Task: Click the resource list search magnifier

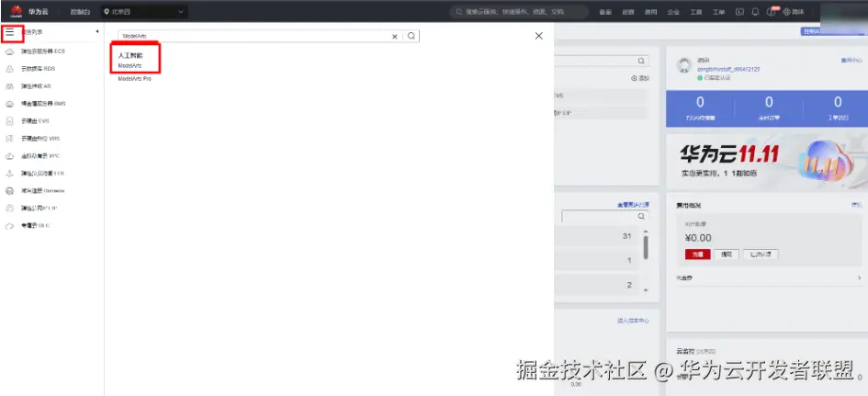Action: [x=641, y=216]
